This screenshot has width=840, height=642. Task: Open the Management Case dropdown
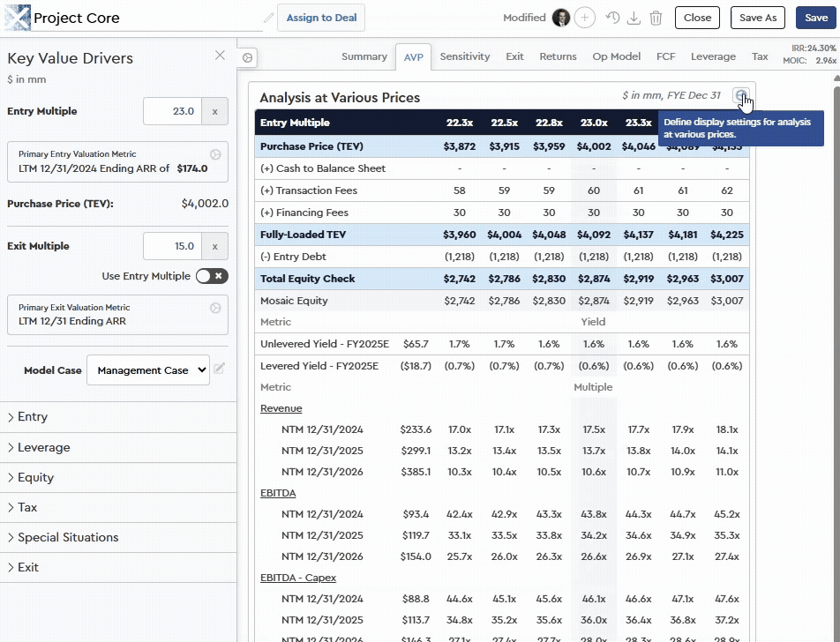[x=147, y=370]
